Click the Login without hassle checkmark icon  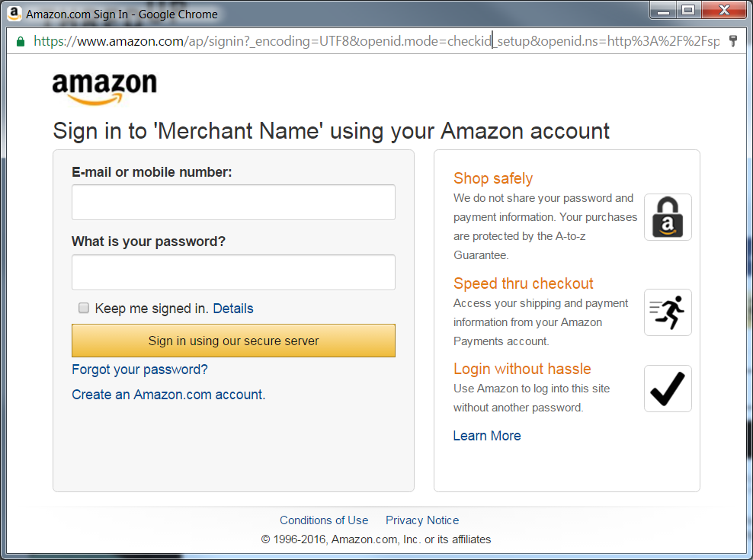pos(668,389)
